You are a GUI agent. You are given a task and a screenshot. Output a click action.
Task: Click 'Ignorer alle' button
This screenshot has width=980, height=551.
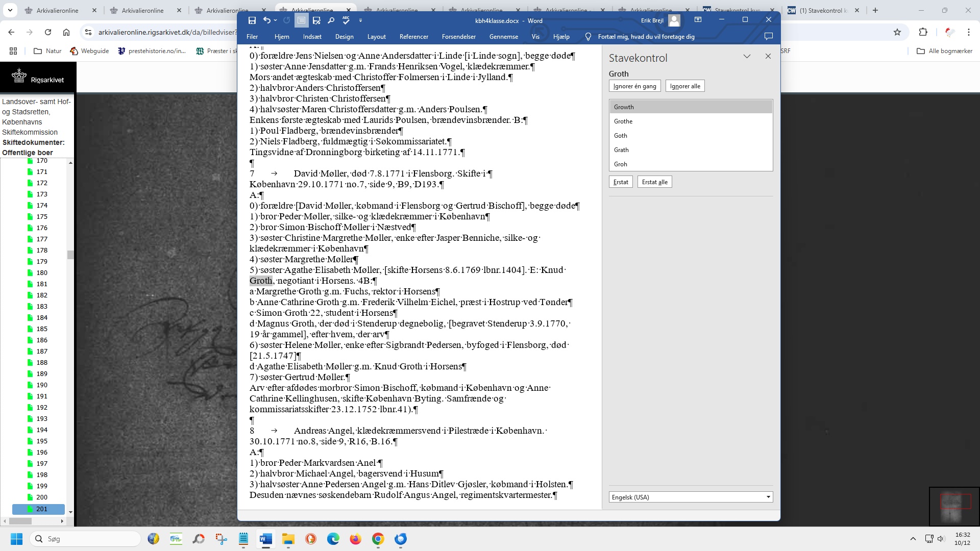click(685, 86)
